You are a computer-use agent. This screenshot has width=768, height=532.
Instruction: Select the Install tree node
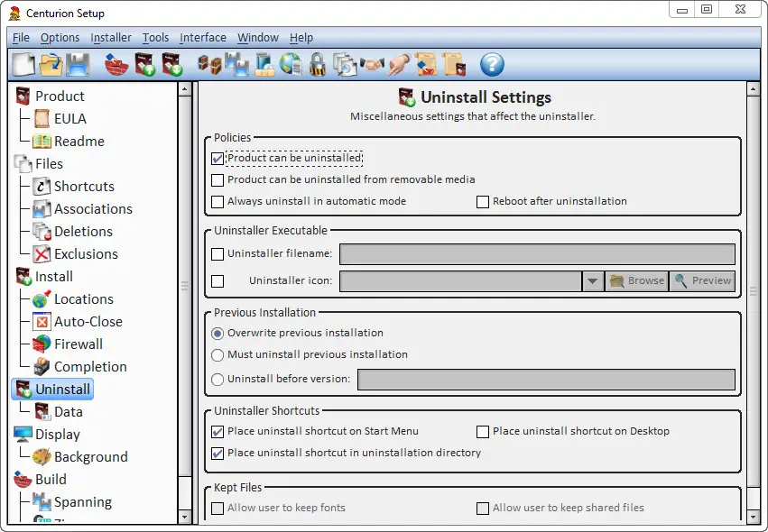(x=54, y=277)
